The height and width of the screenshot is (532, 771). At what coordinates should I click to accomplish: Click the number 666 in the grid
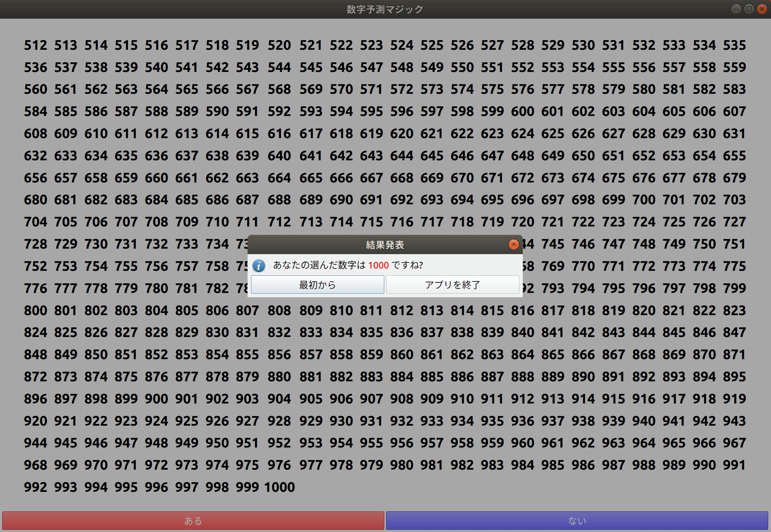coord(341,178)
